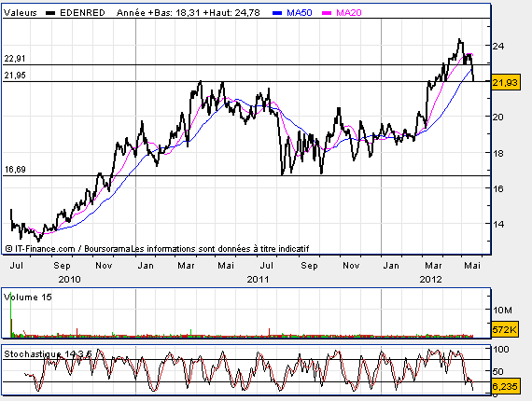Click the 2012 year label
The height and width of the screenshot is (401, 532).
point(431,280)
